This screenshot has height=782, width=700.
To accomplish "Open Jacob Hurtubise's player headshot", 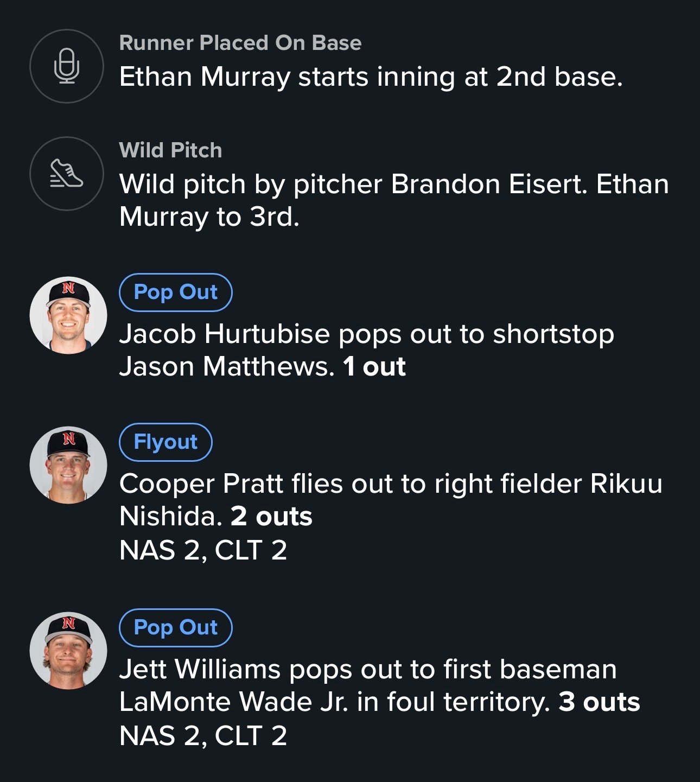I will tap(68, 315).
